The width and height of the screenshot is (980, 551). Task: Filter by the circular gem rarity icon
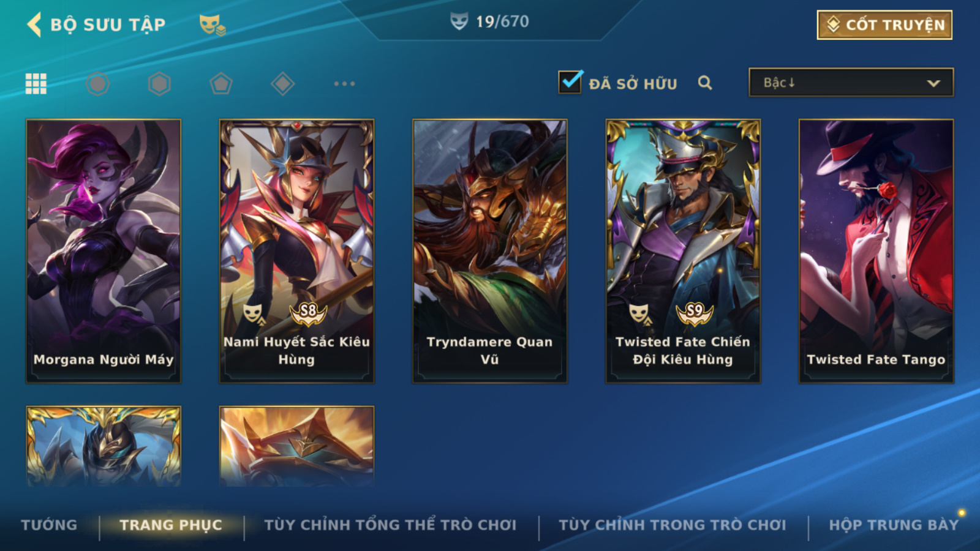tap(98, 83)
